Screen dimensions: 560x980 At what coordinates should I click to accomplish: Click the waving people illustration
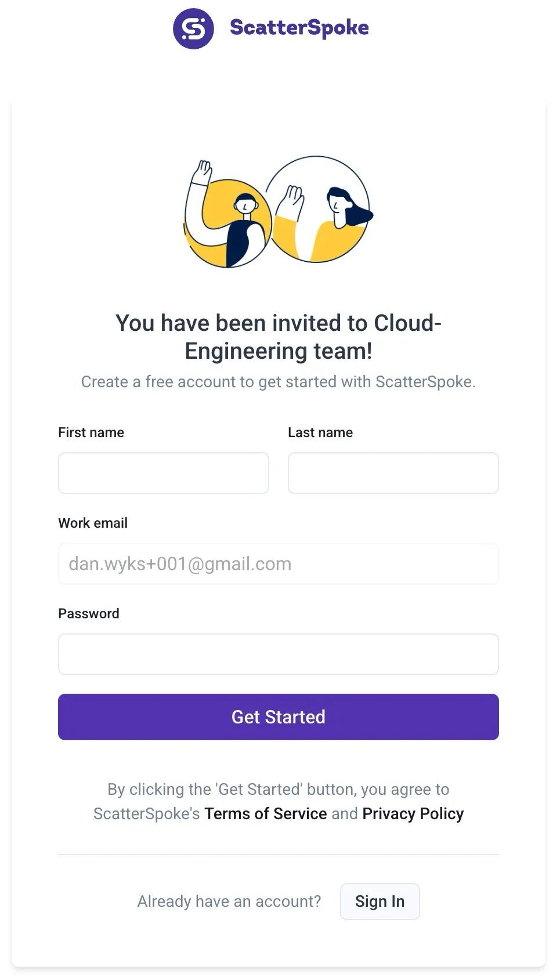(277, 212)
